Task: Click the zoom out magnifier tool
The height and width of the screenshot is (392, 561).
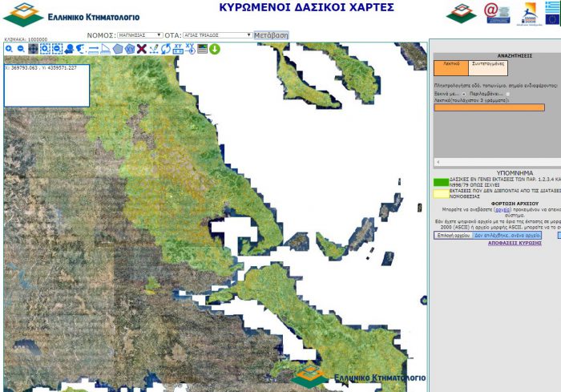Action: (20, 49)
